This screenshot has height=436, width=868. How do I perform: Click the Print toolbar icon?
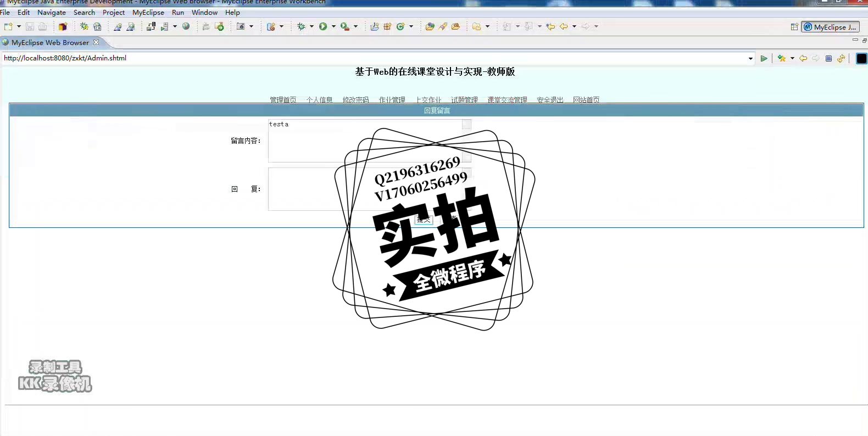coord(42,26)
